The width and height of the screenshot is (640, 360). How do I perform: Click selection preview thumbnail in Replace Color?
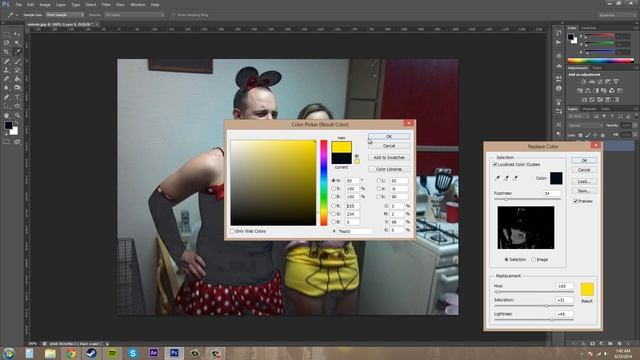pyautogui.click(x=526, y=227)
